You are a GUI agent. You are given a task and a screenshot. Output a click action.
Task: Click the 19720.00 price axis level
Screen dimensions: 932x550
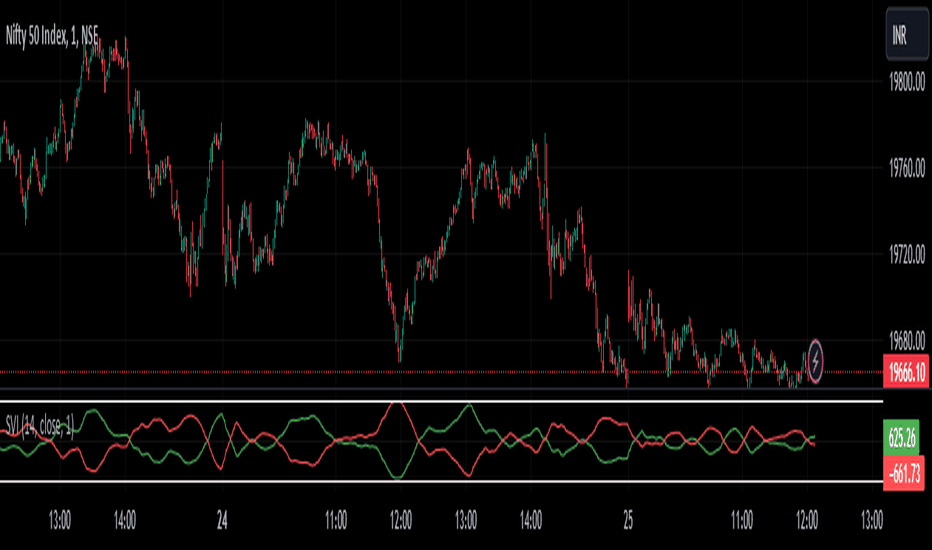click(x=906, y=254)
